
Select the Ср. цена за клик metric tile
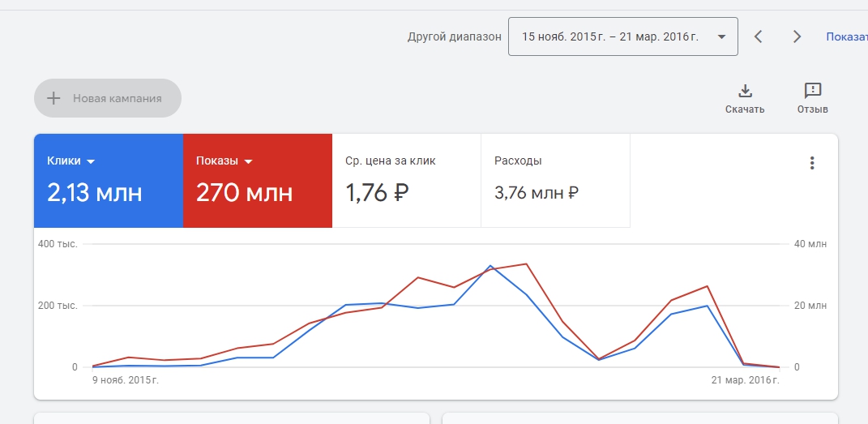click(406, 181)
